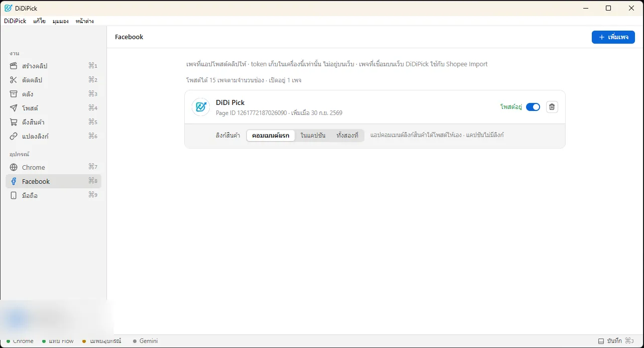Open the หน้าต่าง menu
Screen dimensions: 644x348
(84, 21)
